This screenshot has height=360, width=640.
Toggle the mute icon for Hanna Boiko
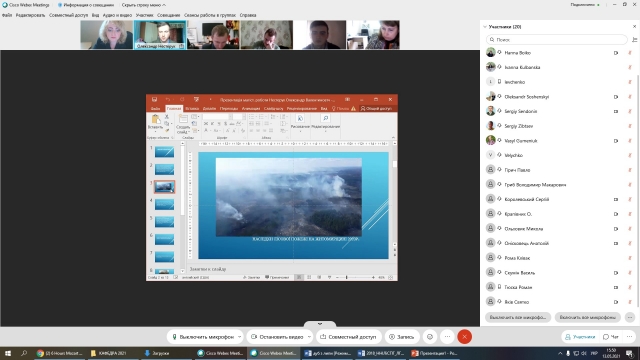[630, 53]
